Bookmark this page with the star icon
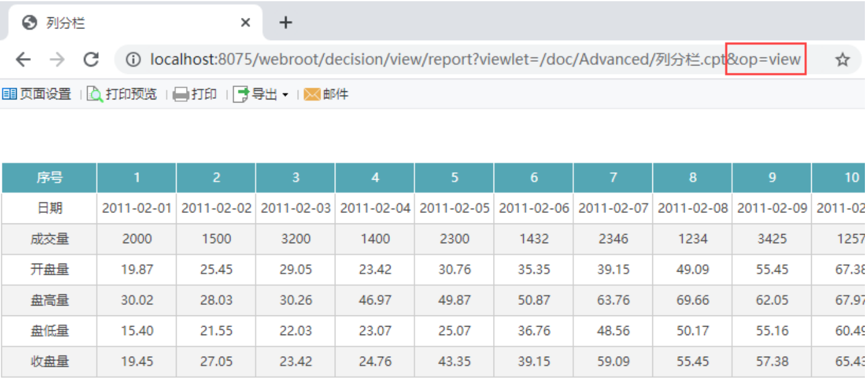The image size is (868, 379). click(x=842, y=60)
